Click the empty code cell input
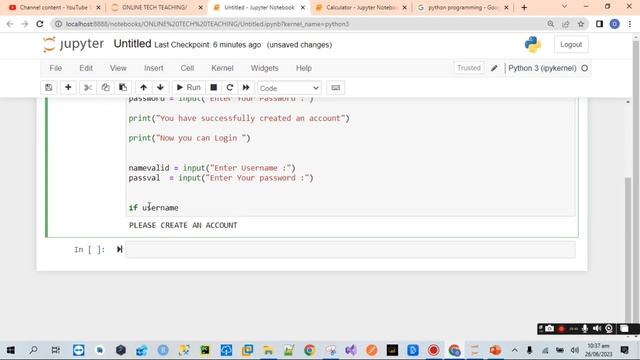Viewport: 640px width, 360px height. [351, 249]
